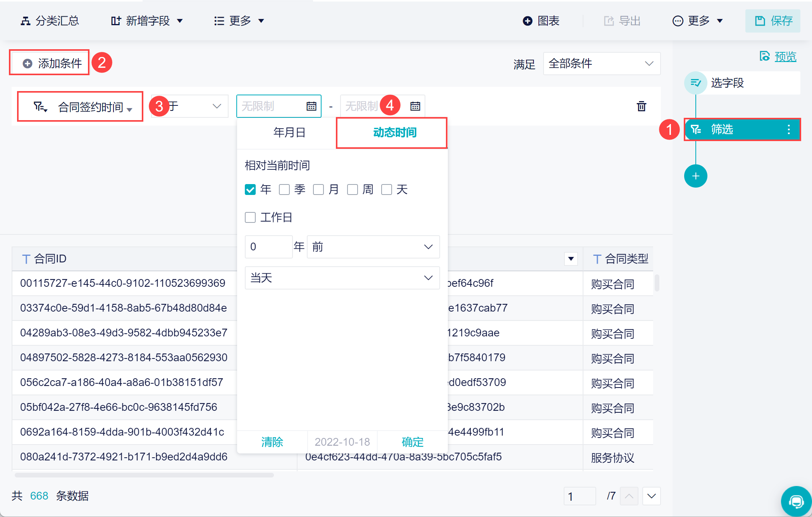Click the 确定 button

[x=412, y=442]
